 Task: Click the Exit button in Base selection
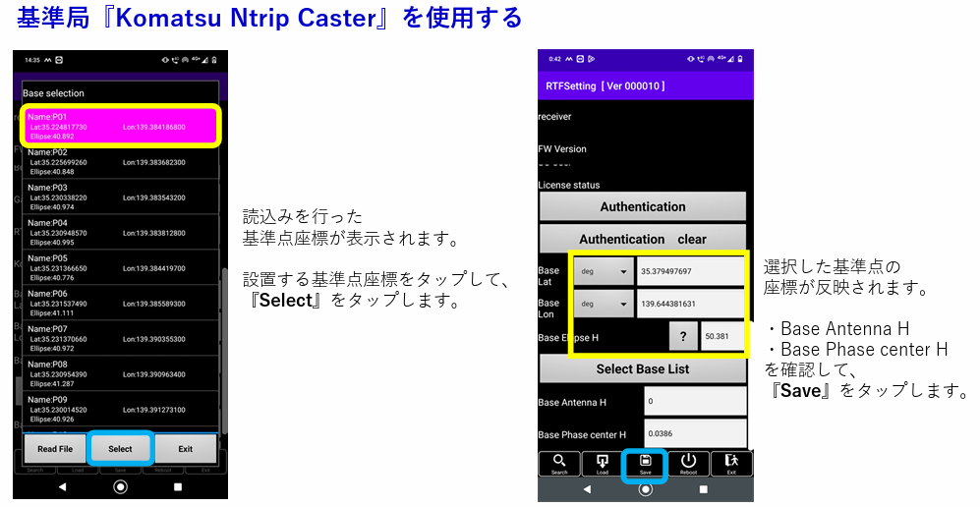coord(186,449)
